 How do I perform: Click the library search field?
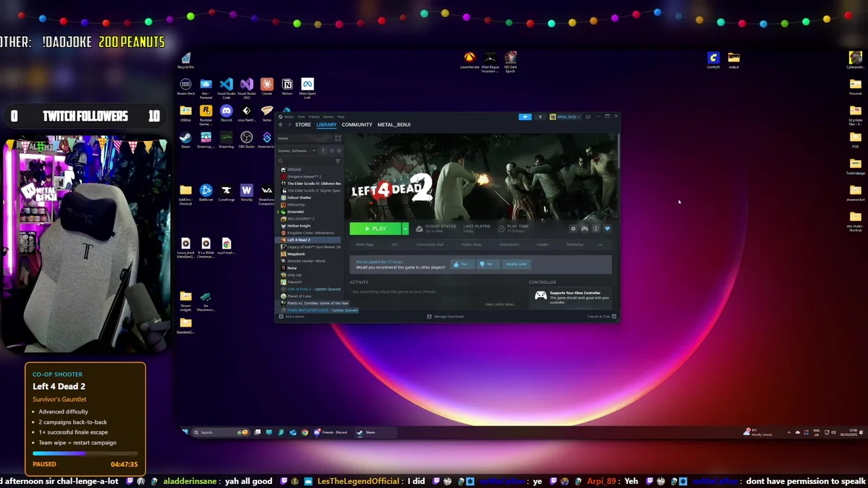coord(305,161)
